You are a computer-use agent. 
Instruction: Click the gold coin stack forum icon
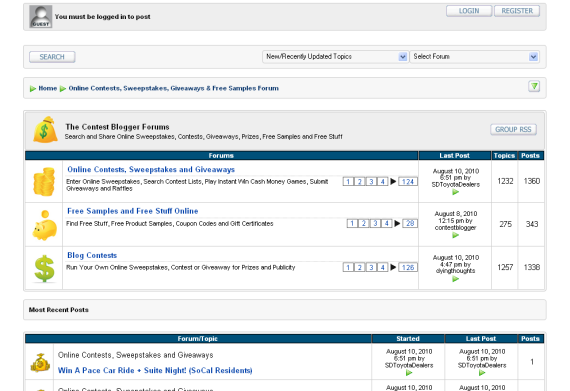(x=44, y=181)
